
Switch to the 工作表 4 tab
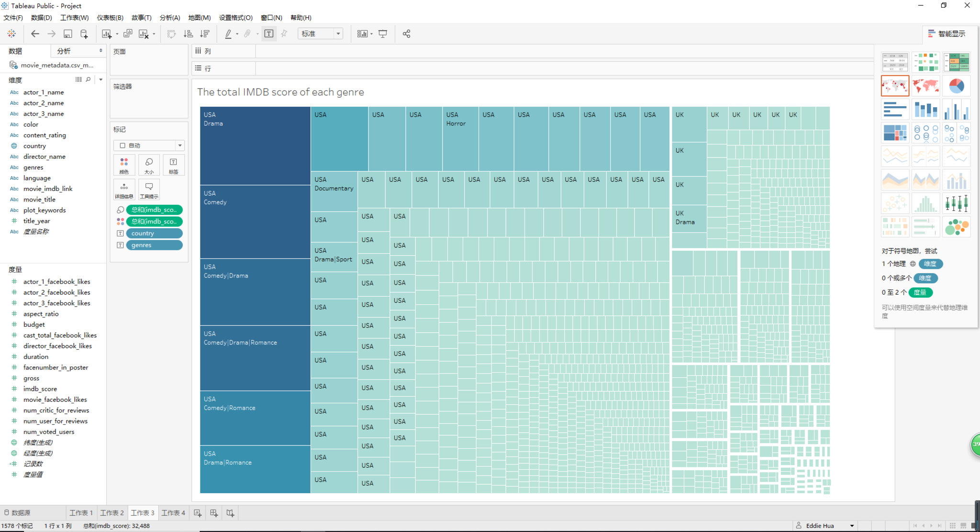click(x=173, y=512)
